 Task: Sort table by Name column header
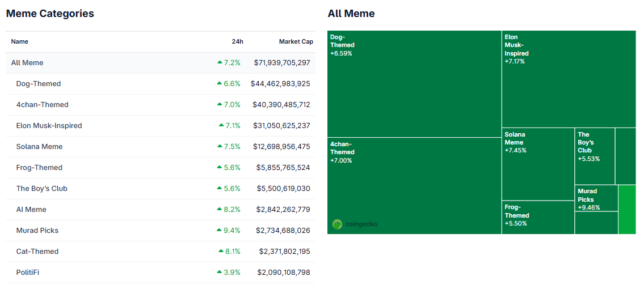[20, 41]
